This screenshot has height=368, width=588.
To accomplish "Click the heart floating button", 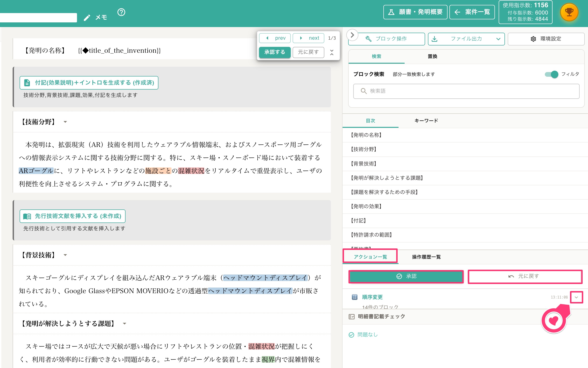I will click(x=554, y=321).
